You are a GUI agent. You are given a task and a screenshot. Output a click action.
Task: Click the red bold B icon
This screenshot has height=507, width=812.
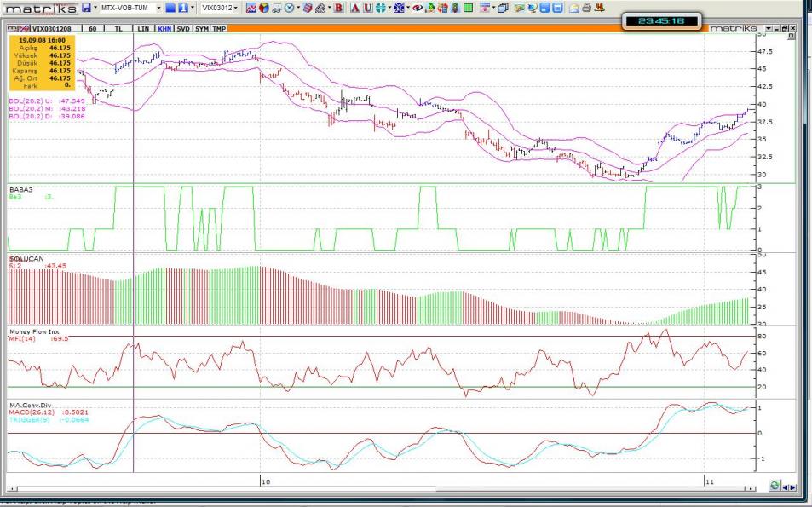point(338,8)
